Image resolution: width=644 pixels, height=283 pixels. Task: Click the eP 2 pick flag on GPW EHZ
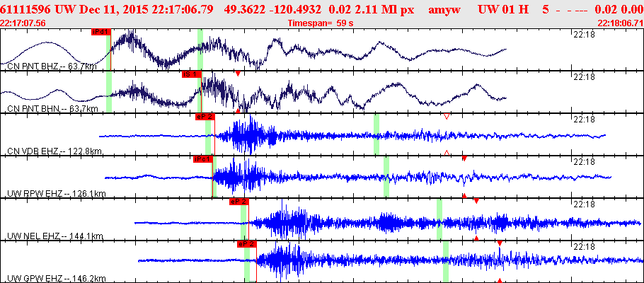(247, 244)
